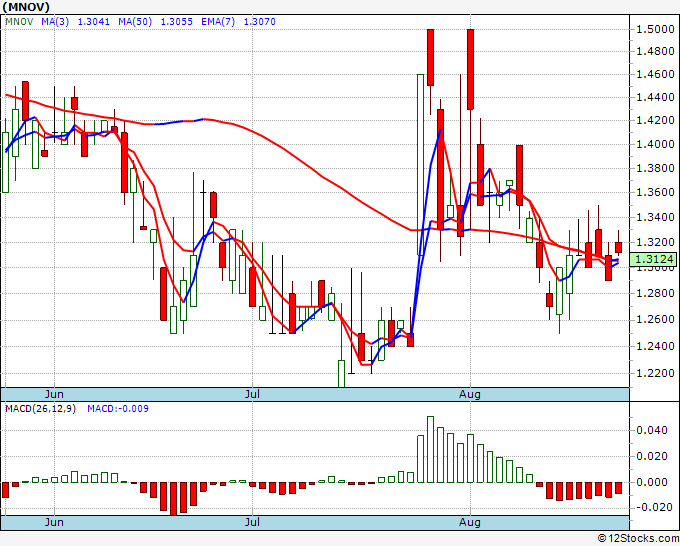
Task: Click the tallest green MACD histogram bar
Action: [430, 449]
